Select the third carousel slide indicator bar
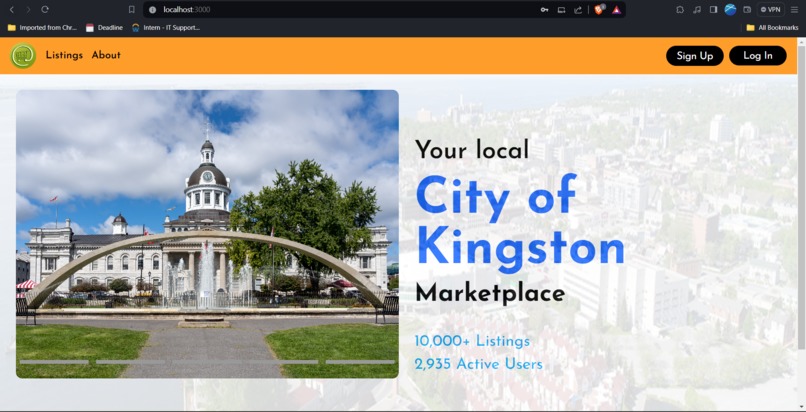Viewport: 806px width, 412px height. (x=207, y=362)
